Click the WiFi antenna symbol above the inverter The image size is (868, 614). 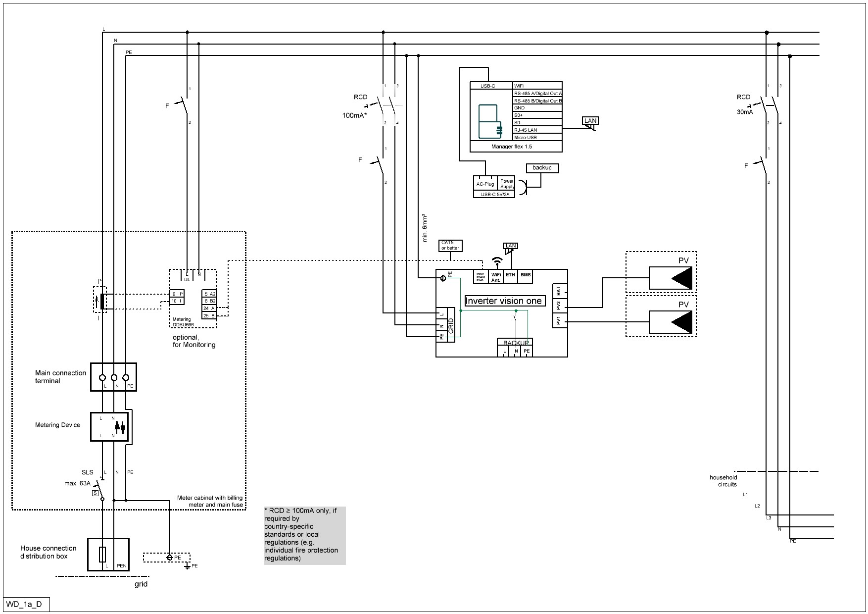497,261
